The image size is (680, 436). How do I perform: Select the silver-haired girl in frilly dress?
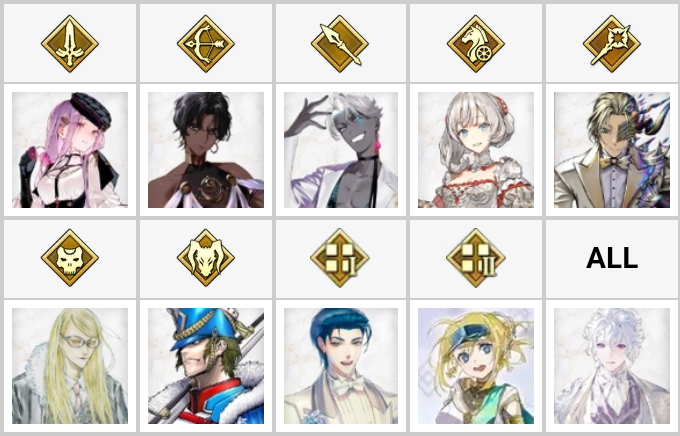(476, 150)
